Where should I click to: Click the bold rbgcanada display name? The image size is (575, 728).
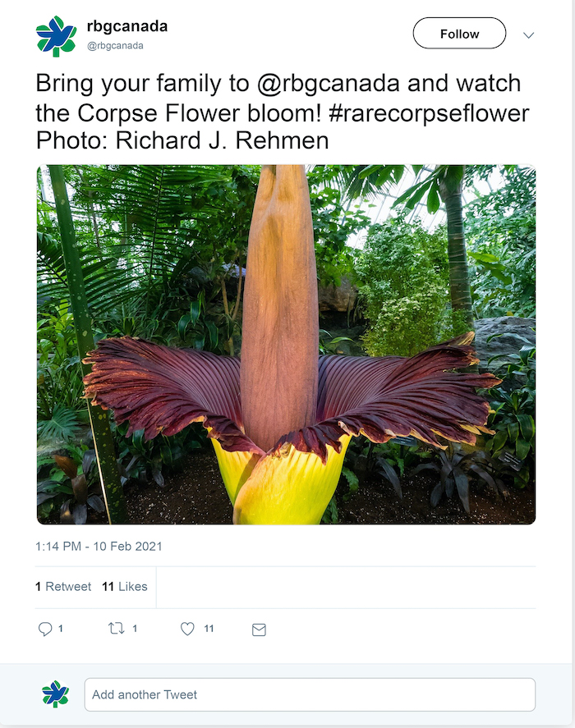point(126,26)
